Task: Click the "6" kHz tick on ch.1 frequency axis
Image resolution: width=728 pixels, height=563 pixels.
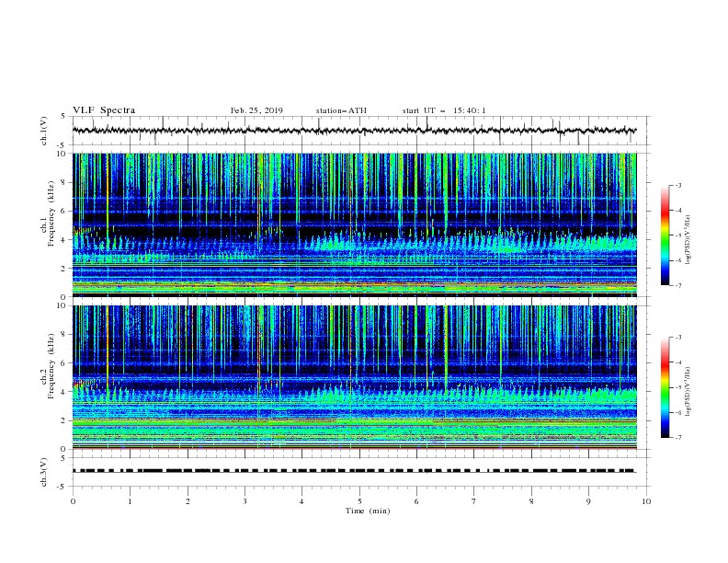Action: point(63,211)
